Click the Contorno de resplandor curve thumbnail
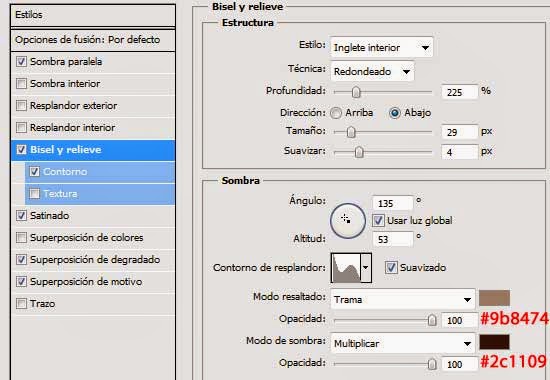This screenshot has width=550, height=380. [346, 268]
